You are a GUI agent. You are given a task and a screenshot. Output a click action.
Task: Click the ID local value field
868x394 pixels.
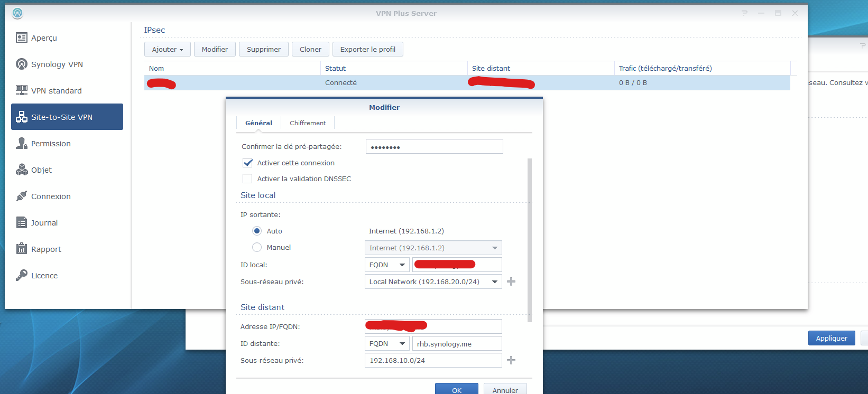pyautogui.click(x=457, y=265)
